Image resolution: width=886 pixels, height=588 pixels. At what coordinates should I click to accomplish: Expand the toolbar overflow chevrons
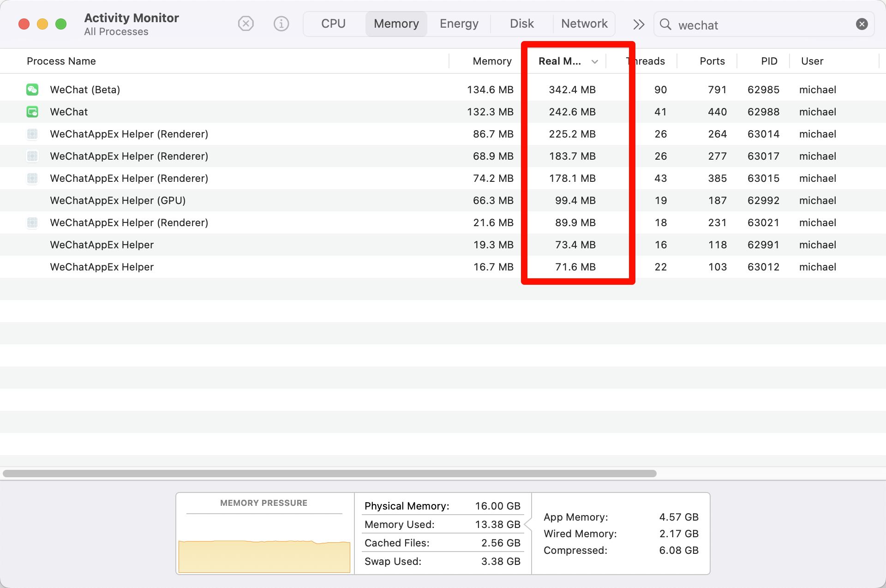click(639, 24)
